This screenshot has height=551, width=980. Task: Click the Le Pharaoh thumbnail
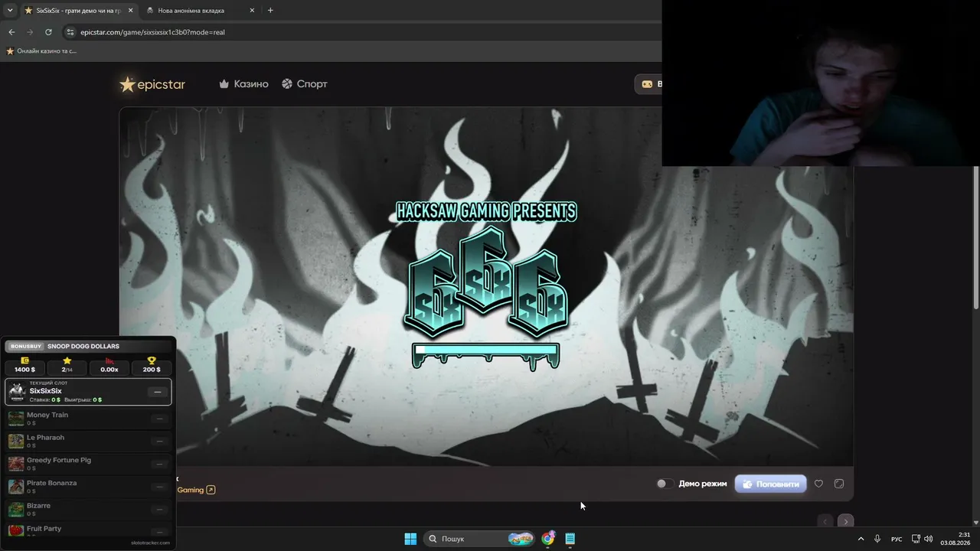point(16,441)
